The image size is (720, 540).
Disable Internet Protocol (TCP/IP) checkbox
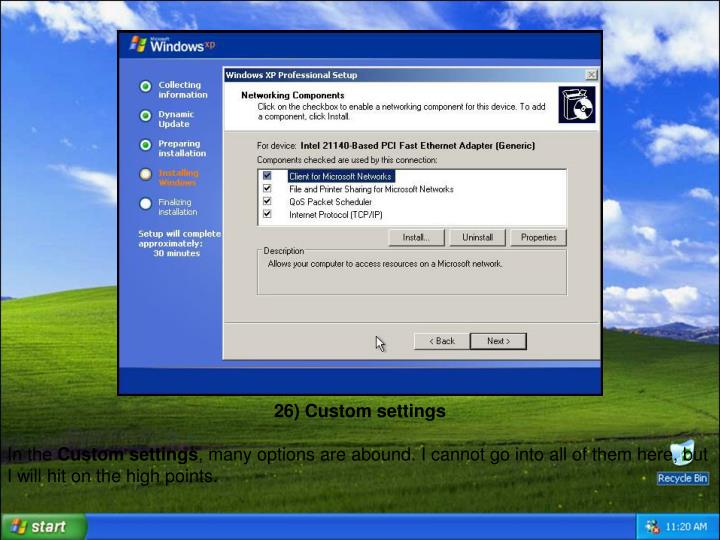click(x=267, y=214)
